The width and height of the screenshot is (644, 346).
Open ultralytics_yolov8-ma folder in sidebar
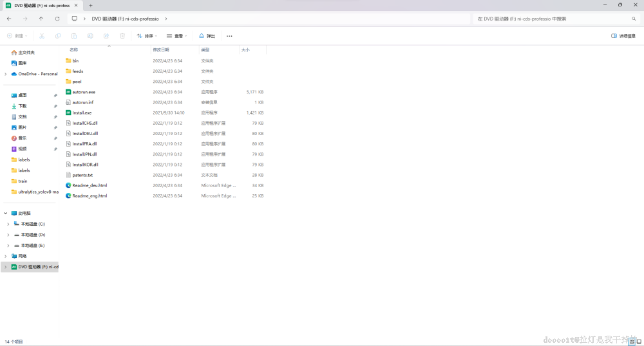(35, 192)
